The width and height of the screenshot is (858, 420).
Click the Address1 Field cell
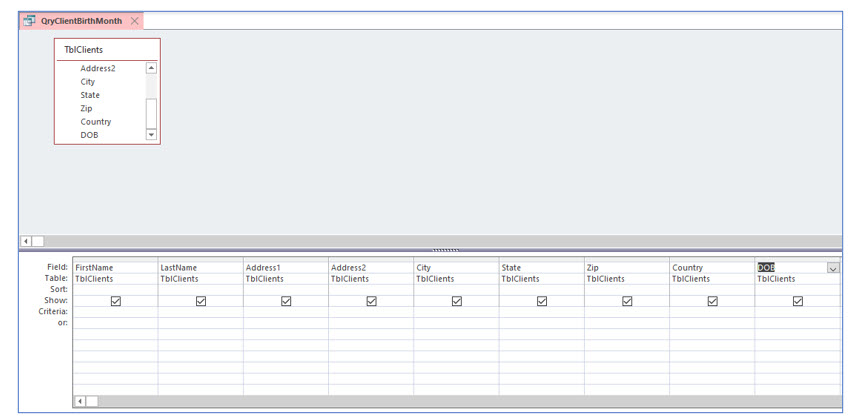tap(286, 268)
